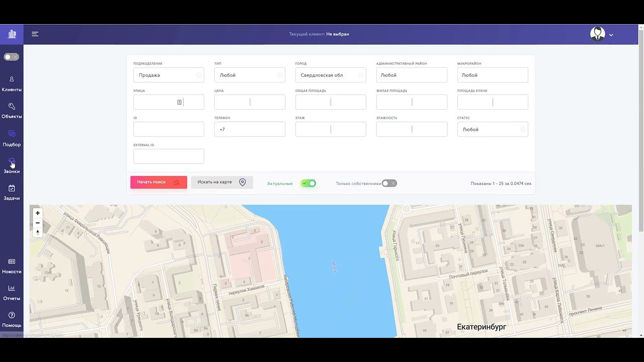644x362 pixels.
Task: Click the Этажность minimum field
Action: click(394, 129)
